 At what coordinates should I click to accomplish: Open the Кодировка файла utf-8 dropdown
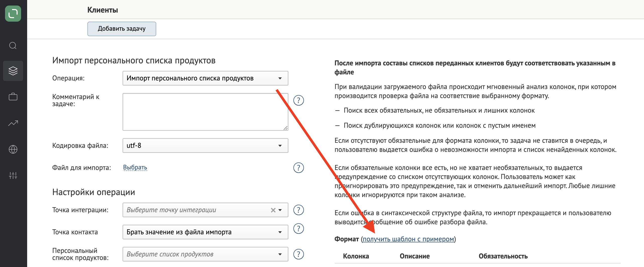pos(205,146)
